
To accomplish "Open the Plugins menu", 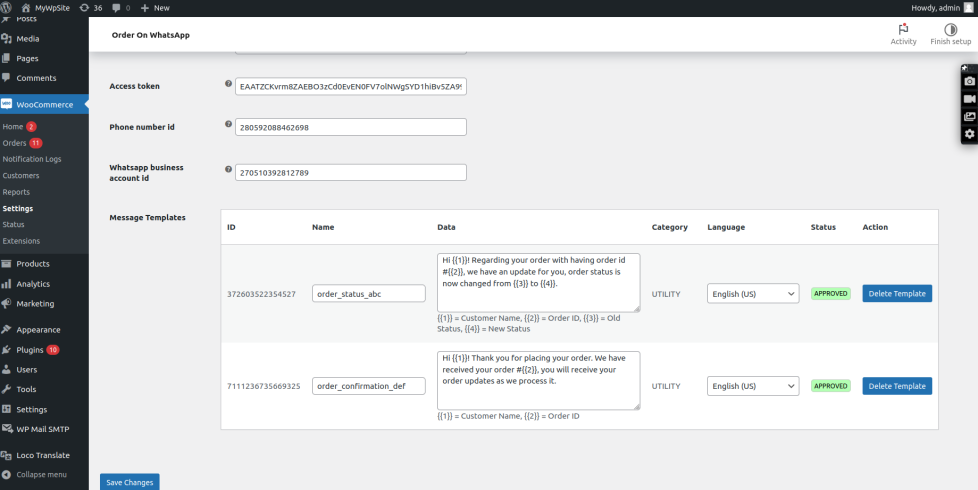I will click(29, 350).
